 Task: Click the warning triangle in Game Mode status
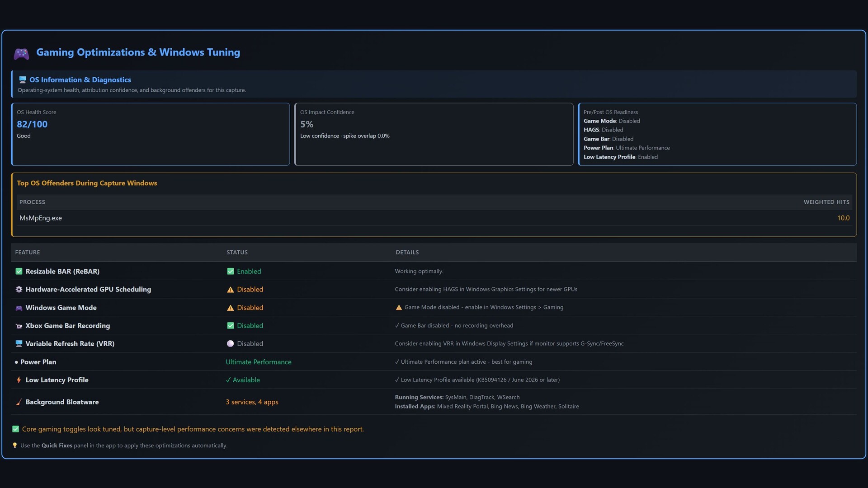tap(230, 308)
